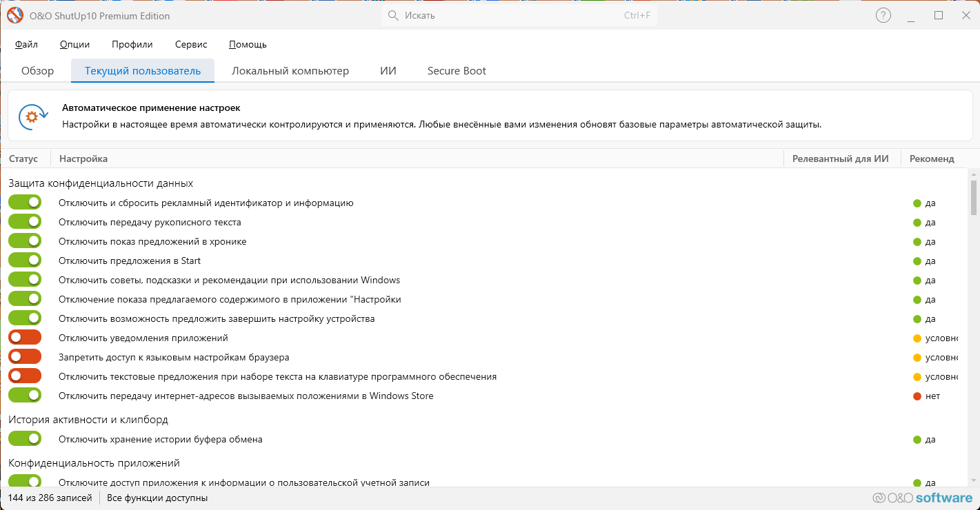
Task: Open the Профили menu
Action: (x=132, y=44)
